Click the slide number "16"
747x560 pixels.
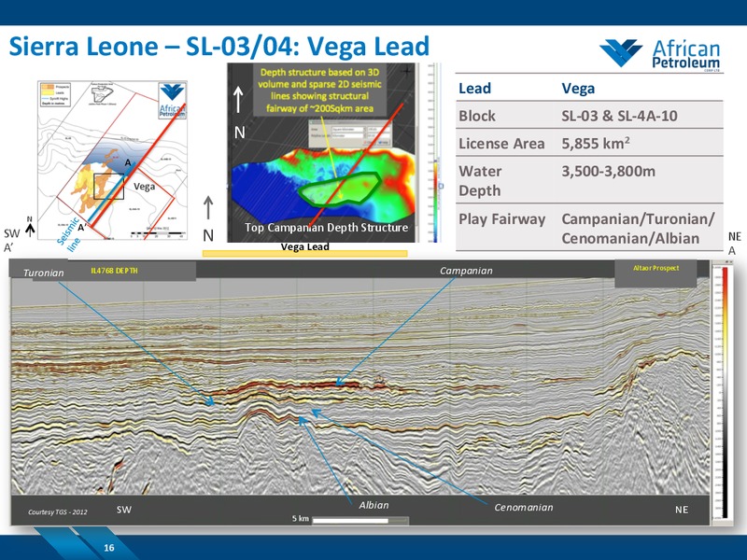(x=109, y=548)
